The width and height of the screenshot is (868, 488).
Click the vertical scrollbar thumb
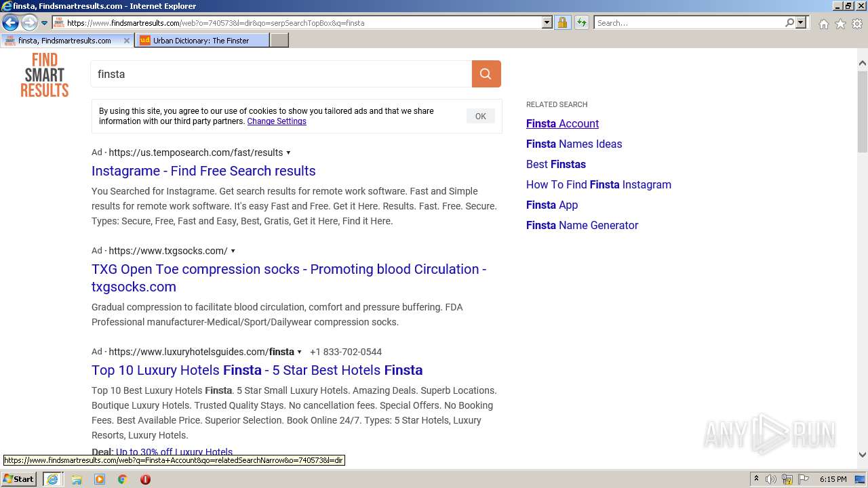coord(862,112)
